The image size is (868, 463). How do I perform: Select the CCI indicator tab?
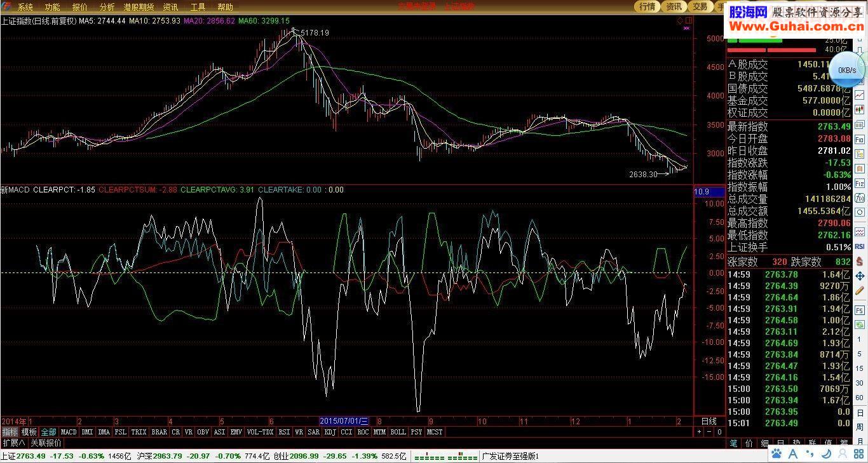(x=346, y=432)
